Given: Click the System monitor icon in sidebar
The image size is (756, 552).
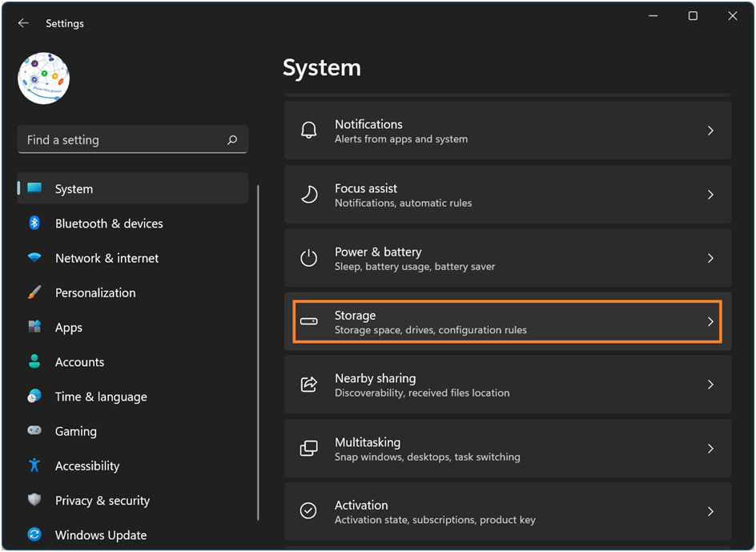Looking at the screenshot, I should pos(34,188).
